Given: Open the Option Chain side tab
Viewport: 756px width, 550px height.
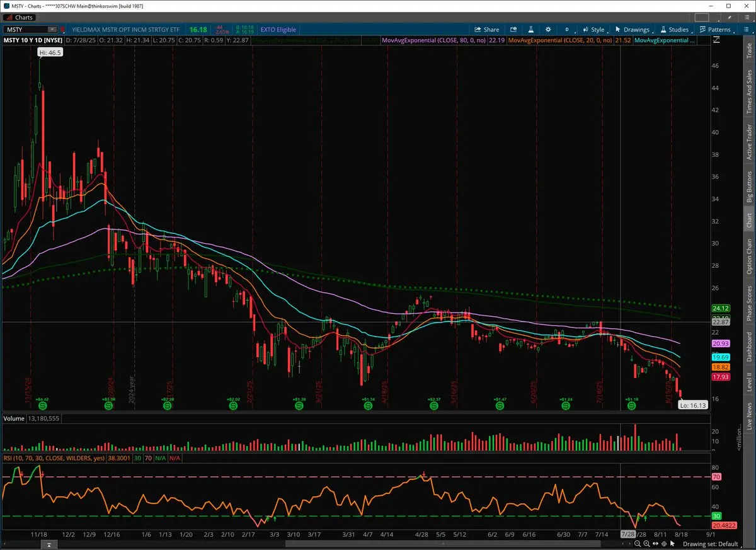Looking at the screenshot, I should [x=749, y=256].
